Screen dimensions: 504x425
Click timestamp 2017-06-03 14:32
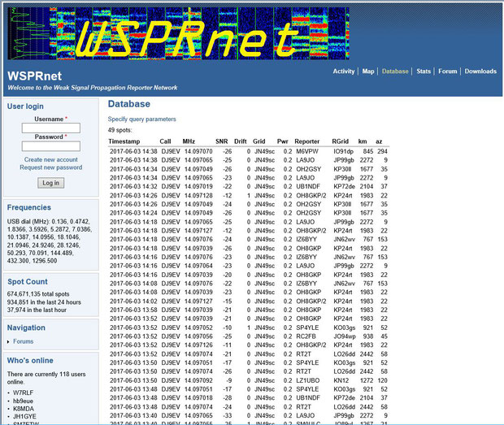coord(133,186)
